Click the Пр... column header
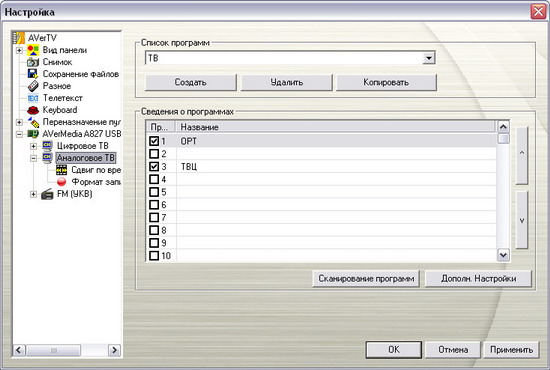Image resolution: width=550 pixels, height=370 pixels. coord(161,127)
